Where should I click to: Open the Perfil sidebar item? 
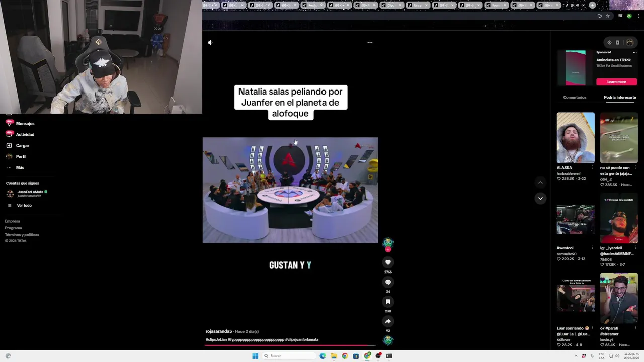point(16,157)
